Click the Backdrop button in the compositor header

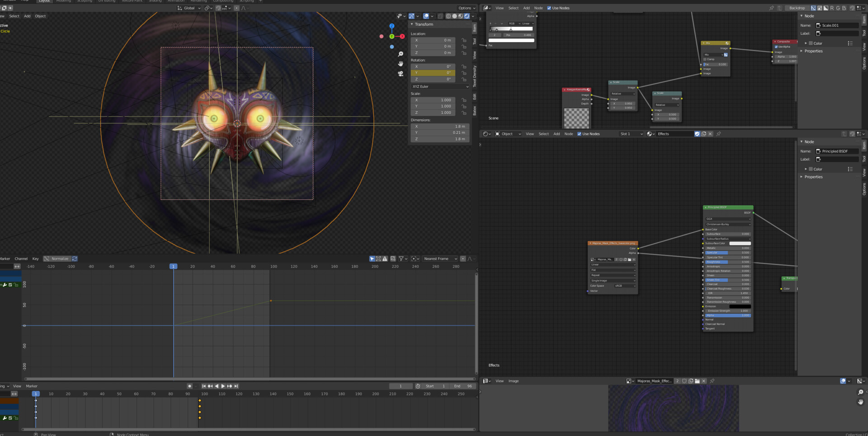pyautogui.click(x=797, y=8)
